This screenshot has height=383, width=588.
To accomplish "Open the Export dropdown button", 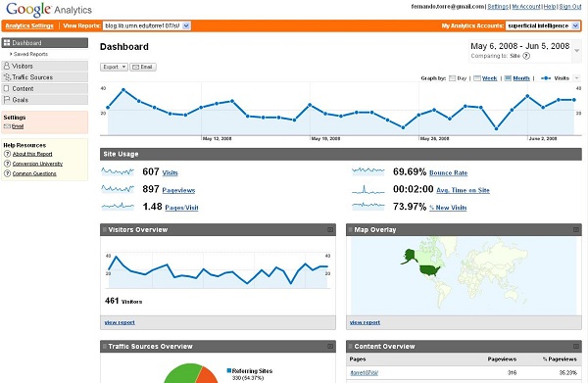I will (114, 67).
